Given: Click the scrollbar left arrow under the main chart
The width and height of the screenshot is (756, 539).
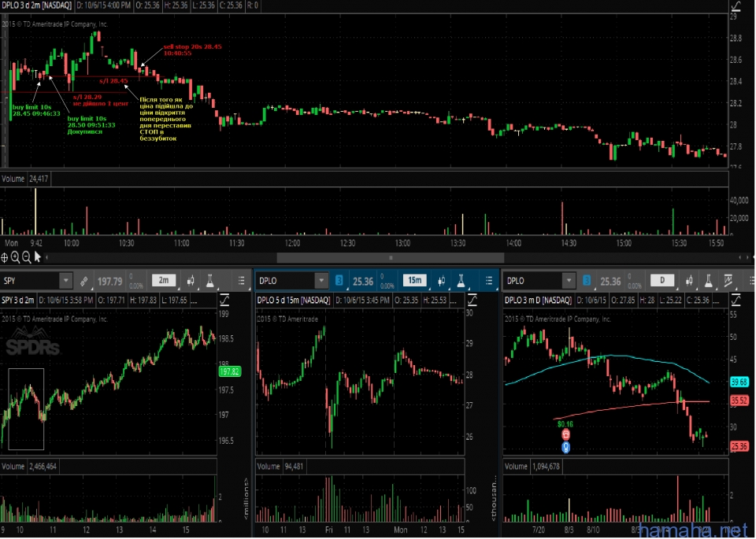Looking at the screenshot, I should [x=46, y=258].
